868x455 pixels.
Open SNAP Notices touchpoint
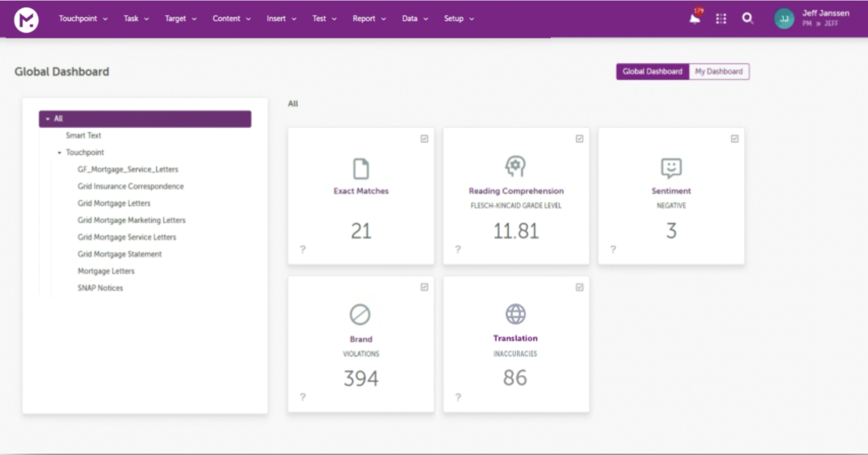pos(100,288)
